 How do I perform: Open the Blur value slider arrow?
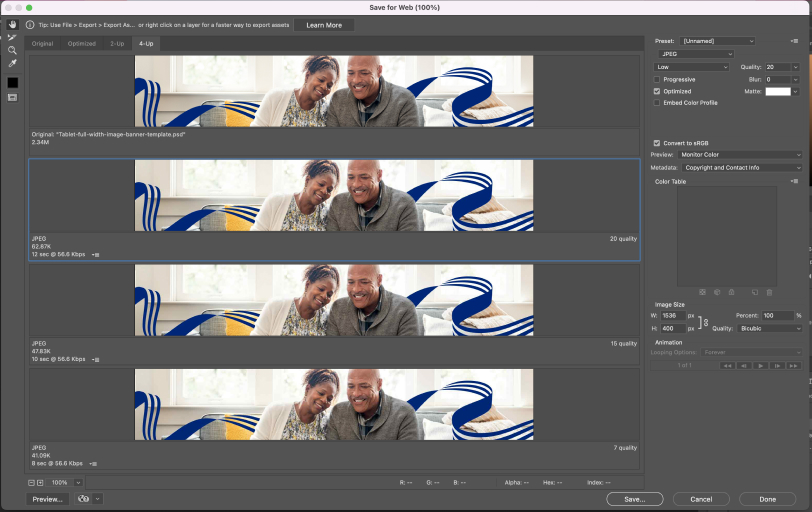click(795, 80)
